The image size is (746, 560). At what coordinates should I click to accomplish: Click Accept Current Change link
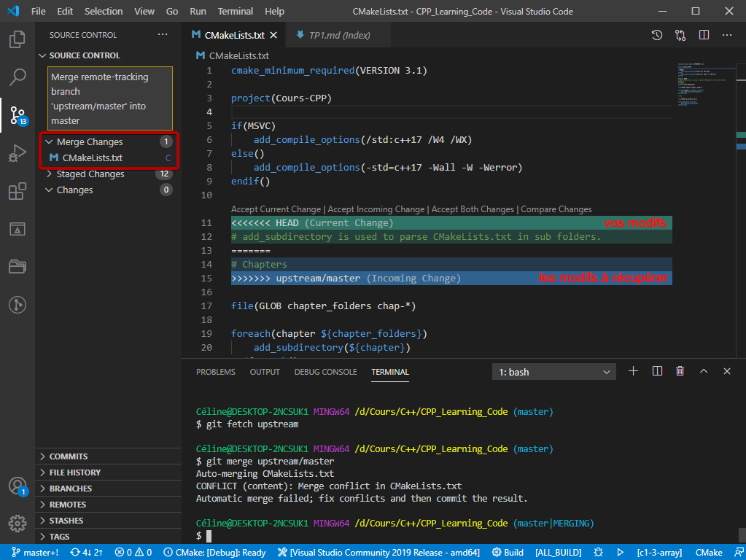(x=276, y=209)
